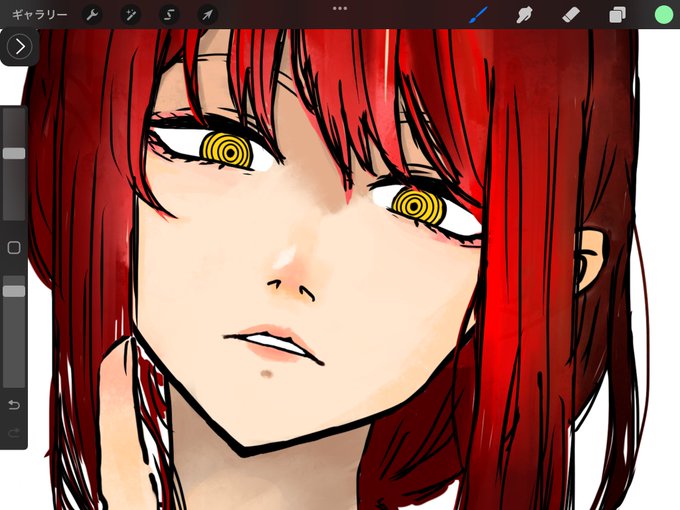Open the Layers panel

tap(617, 15)
